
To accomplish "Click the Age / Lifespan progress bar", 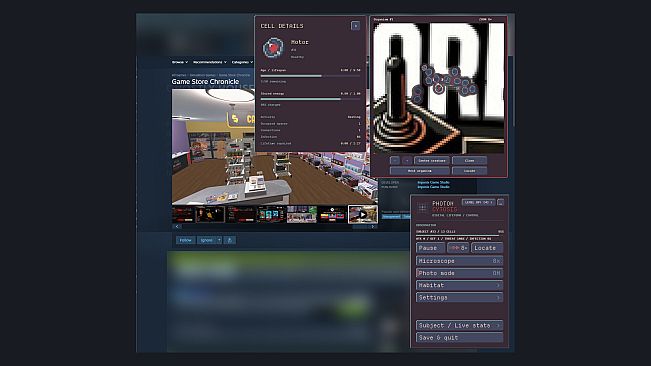I will coord(310,76).
